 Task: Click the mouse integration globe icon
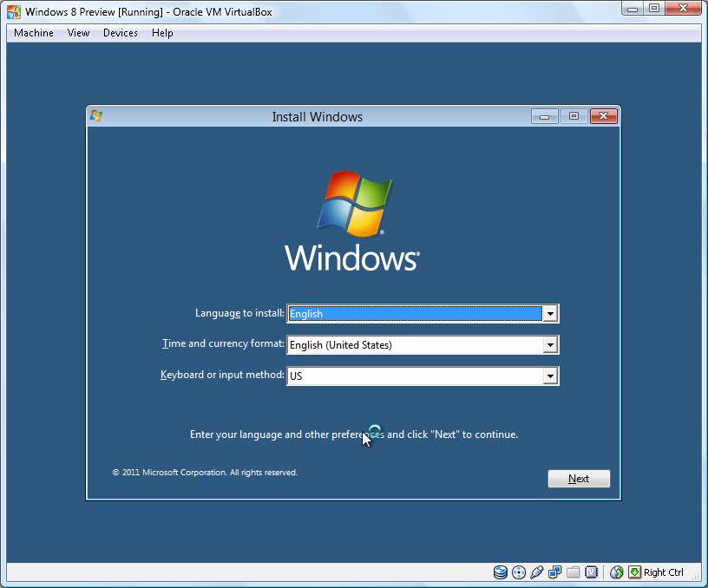tap(616, 572)
